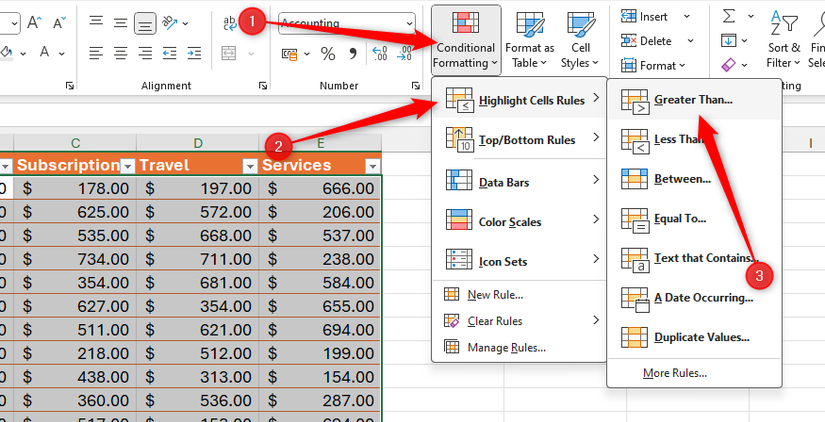
Task: Open the Cell Styles gallery
Action: coord(575,41)
